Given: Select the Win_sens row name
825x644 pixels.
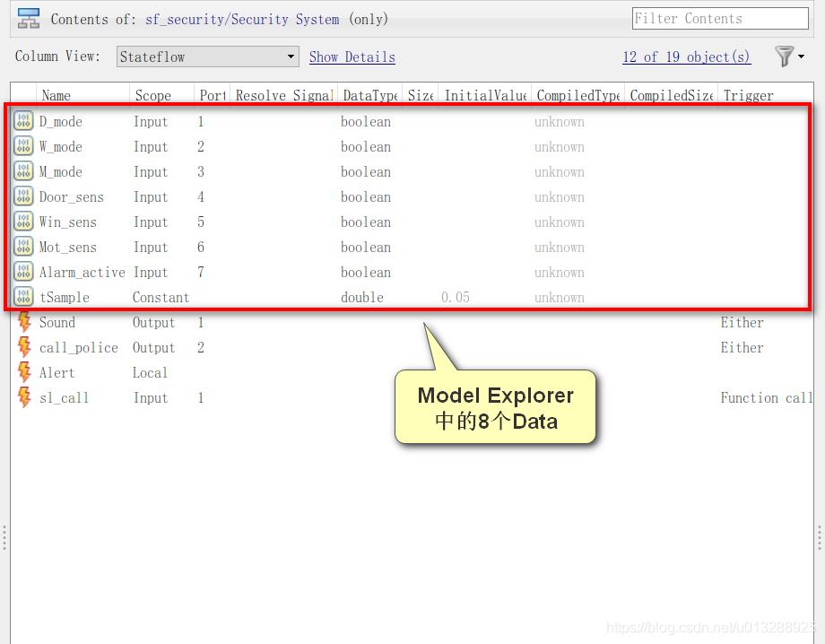Looking at the screenshot, I should [68, 222].
